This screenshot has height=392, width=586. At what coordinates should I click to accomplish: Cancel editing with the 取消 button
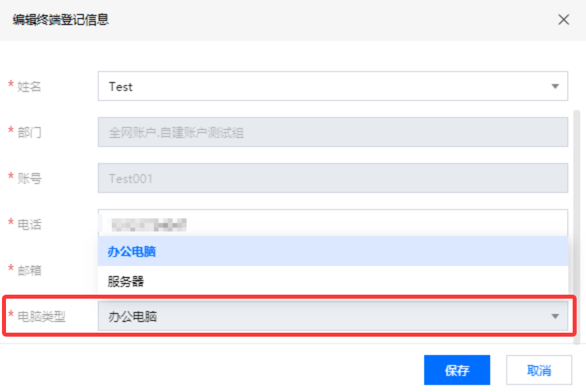[x=539, y=370]
